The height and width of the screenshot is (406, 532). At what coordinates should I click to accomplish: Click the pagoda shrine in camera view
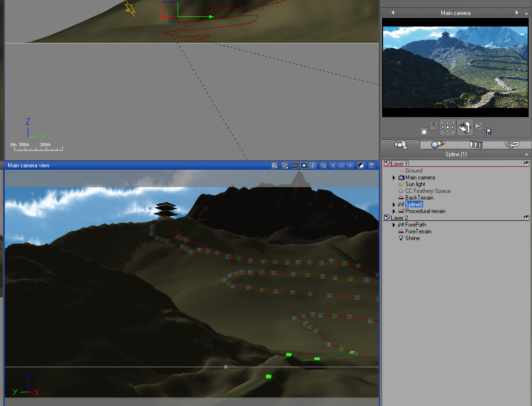165,209
